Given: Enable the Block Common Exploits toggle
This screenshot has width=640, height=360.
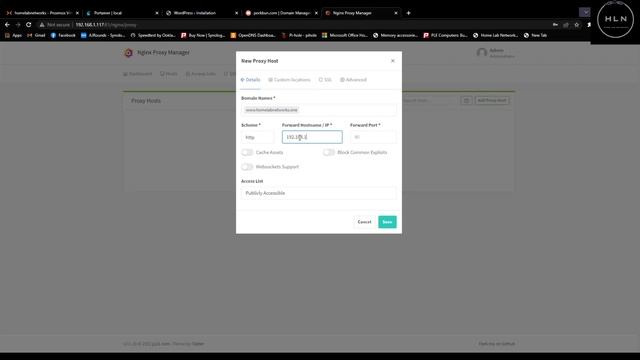Looking at the screenshot, I should click(x=329, y=152).
